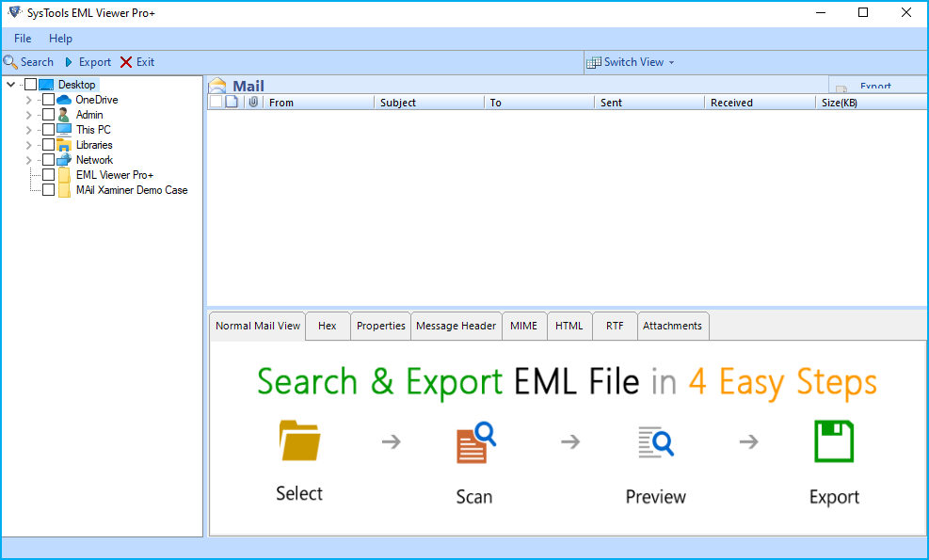The height and width of the screenshot is (560, 929).
Task: Select the This PC tree label
Action: click(x=93, y=130)
